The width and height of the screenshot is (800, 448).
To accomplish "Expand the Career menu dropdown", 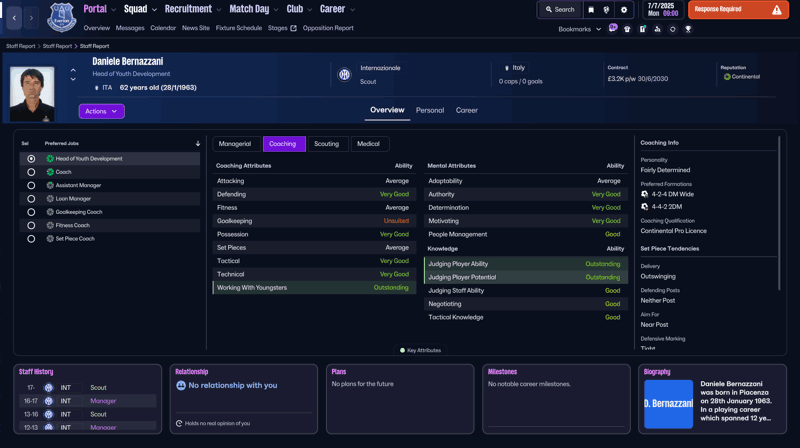I will (x=352, y=10).
